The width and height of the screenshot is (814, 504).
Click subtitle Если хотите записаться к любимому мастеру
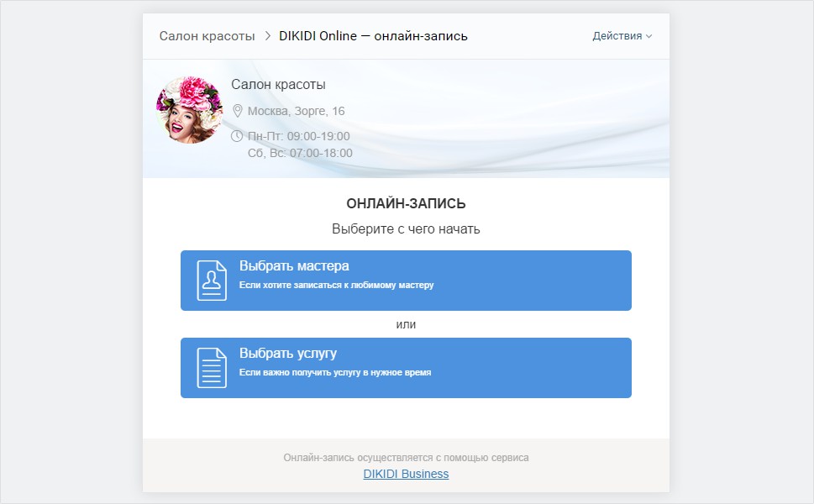336,285
